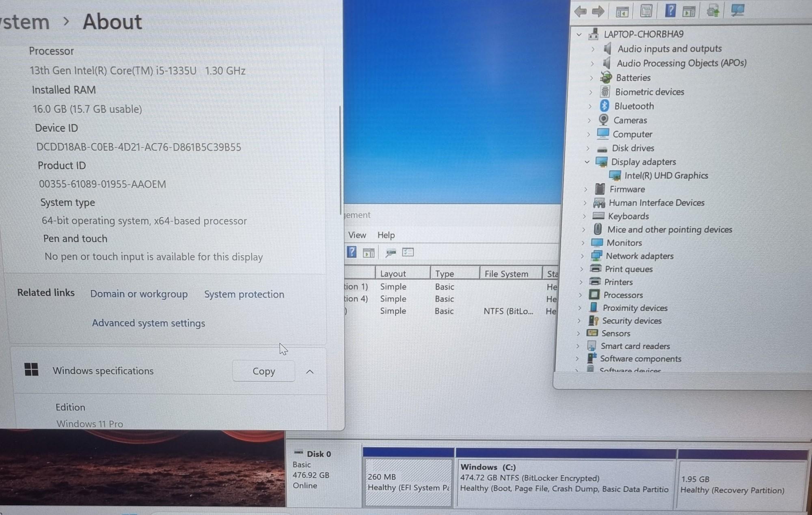Select the Computer tree item
Screen dimensions: 812x515
[632, 134]
